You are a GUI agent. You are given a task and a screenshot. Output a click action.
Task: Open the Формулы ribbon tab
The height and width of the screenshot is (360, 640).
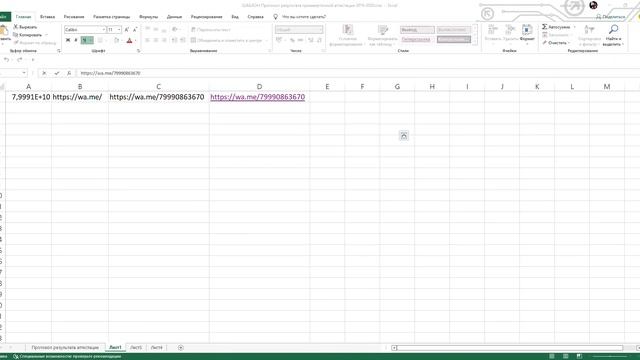148,17
